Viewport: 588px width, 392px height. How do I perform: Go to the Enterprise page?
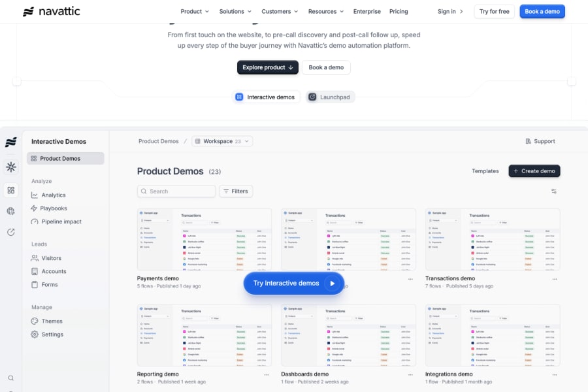click(367, 12)
